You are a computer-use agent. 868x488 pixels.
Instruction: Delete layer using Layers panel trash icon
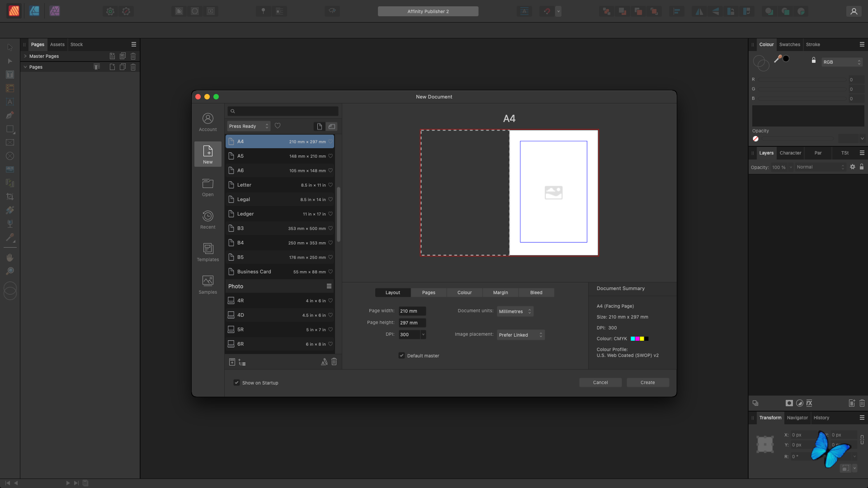tap(862, 403)
